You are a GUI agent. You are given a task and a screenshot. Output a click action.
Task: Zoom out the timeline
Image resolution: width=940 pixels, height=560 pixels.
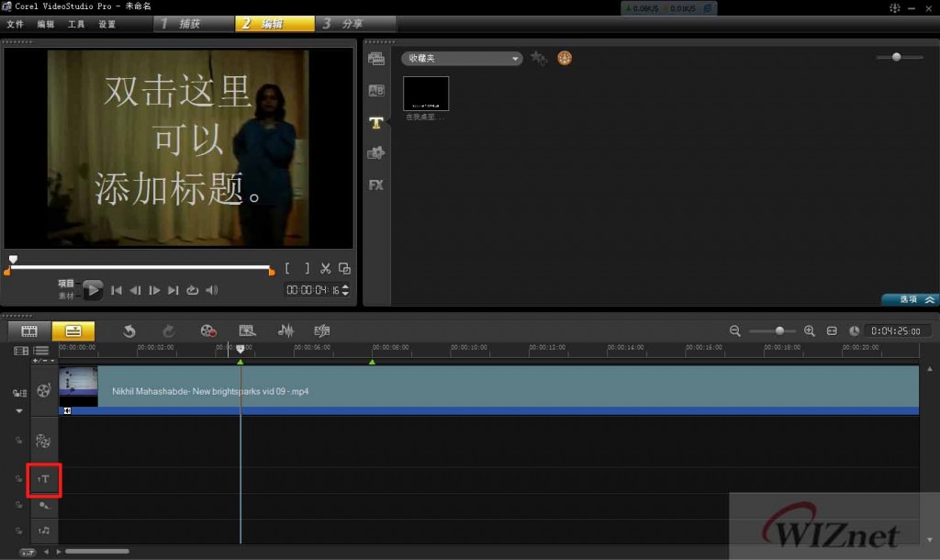[735, 331]
